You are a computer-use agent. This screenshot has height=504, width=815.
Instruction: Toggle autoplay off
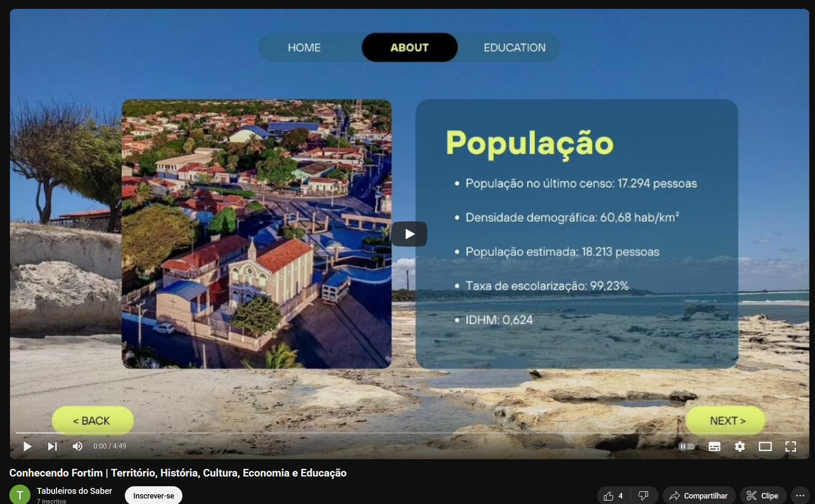click(686, 446)
